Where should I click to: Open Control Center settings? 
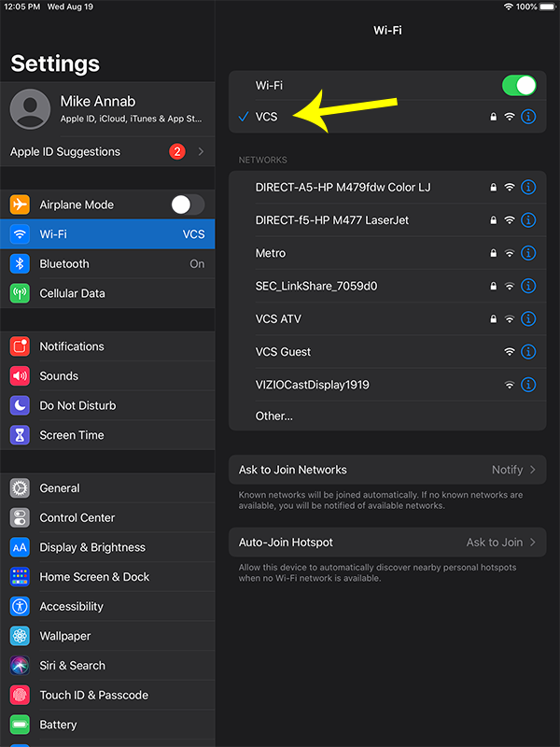click(107, 517)
